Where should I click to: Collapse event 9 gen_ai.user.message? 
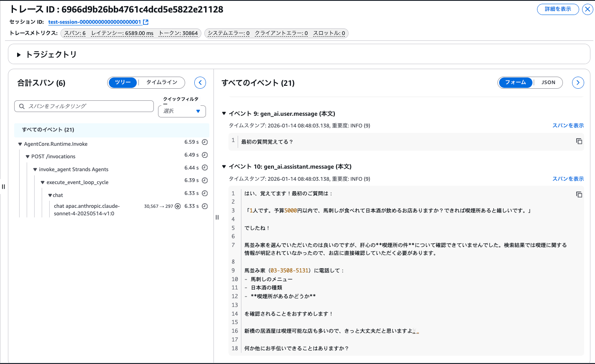coord(224,113)
